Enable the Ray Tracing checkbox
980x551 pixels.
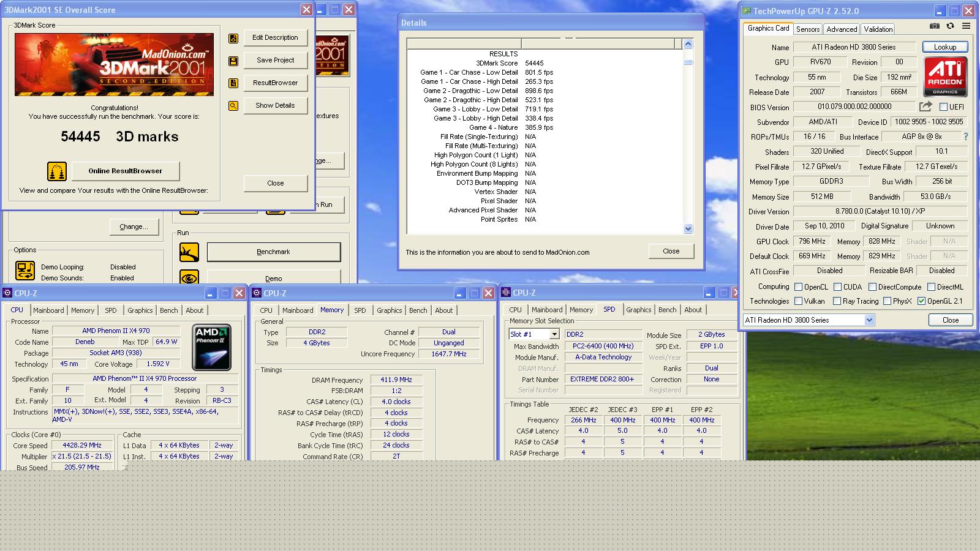[837, 301]
